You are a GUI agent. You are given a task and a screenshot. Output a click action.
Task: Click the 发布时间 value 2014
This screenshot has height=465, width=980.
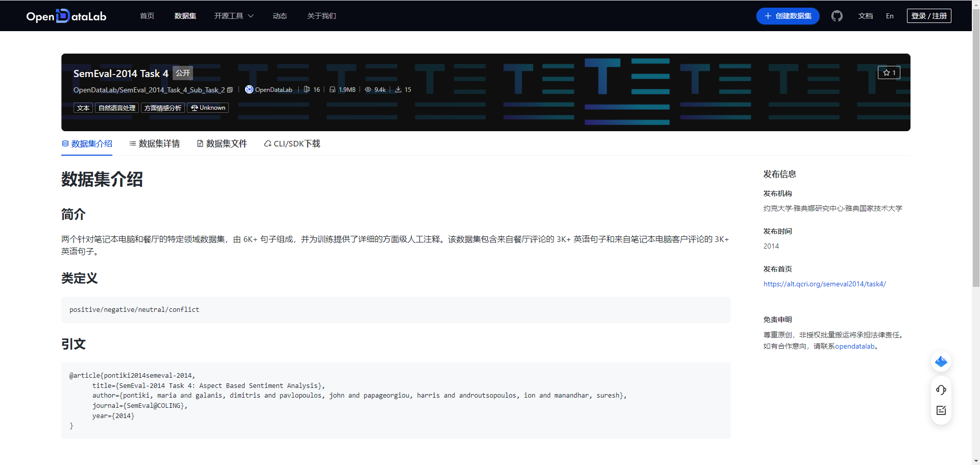[771, 246]
